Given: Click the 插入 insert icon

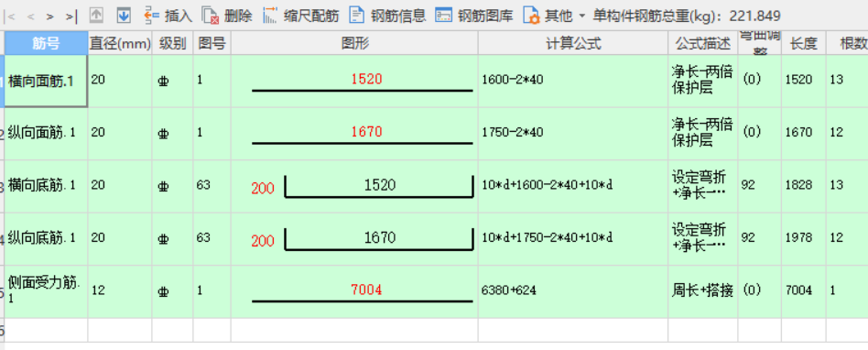Looking at the screenshot, I should pos(151,15).
